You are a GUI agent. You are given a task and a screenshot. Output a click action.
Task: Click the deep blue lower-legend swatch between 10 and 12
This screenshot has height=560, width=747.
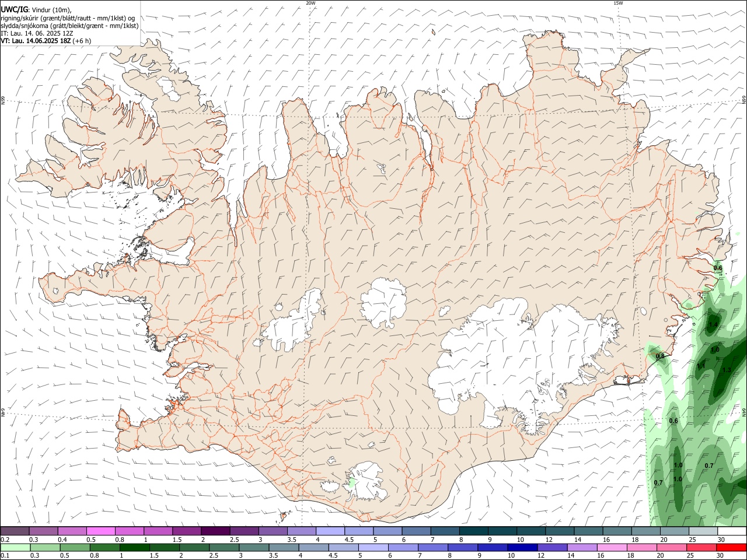click(521, 548)
